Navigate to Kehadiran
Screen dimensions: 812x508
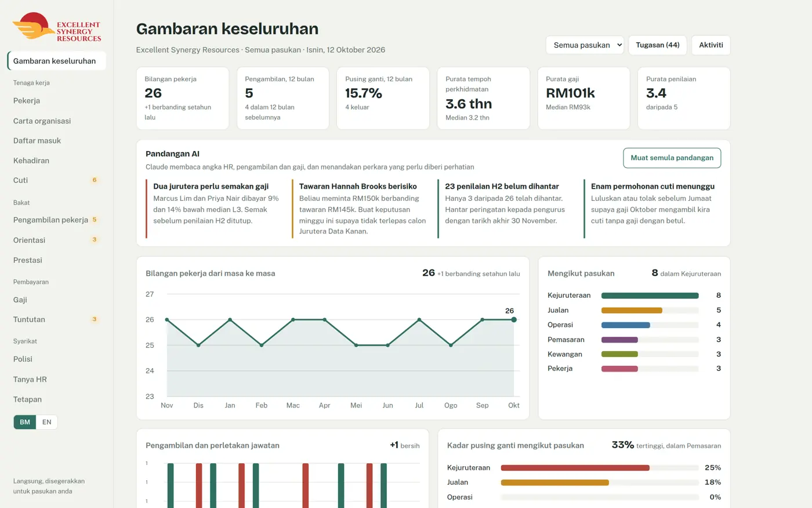pyautogui.click(x=56, y=160)
